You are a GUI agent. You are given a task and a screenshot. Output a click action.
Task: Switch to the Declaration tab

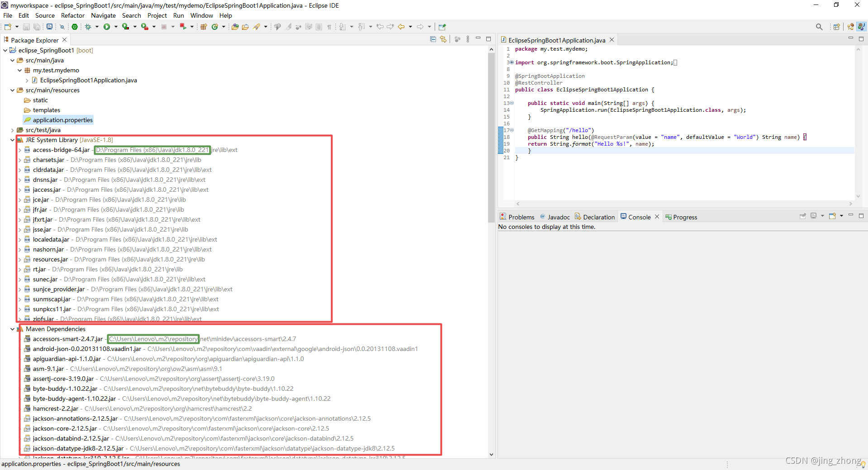tap(595, 217)
